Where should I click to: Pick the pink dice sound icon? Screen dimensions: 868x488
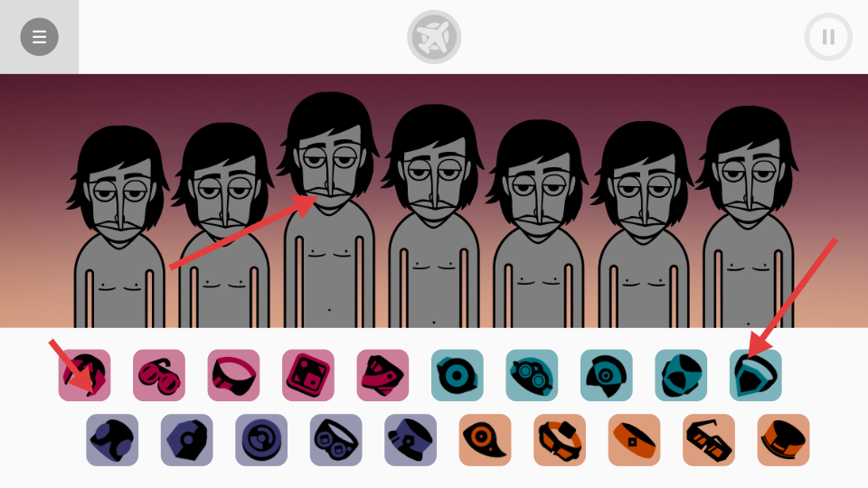(307, 375)
